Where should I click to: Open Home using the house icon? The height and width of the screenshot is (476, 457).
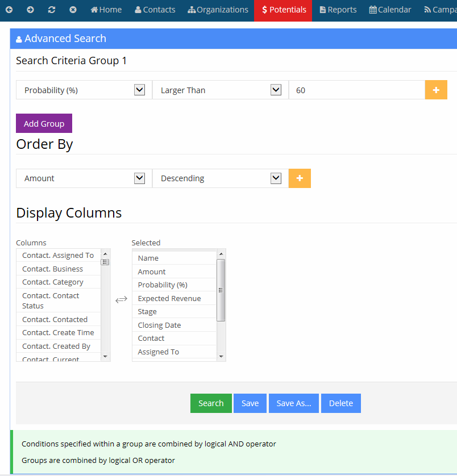pos(94,9)
